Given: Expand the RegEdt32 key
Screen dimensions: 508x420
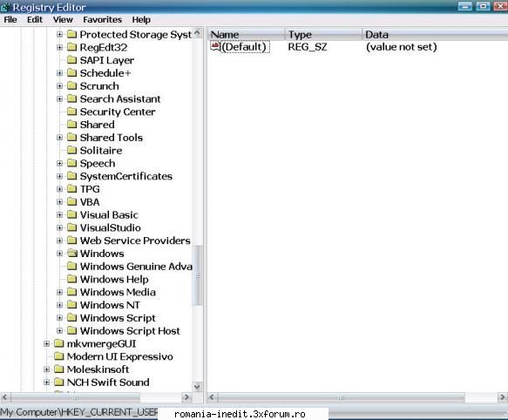Looking at the screenshot, I should 59,47.
